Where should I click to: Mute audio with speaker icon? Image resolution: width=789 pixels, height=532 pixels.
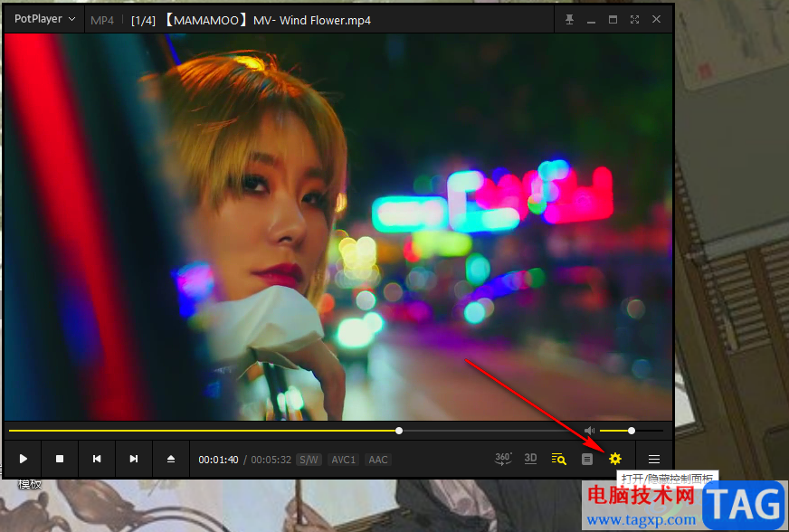tap(589, 431)
